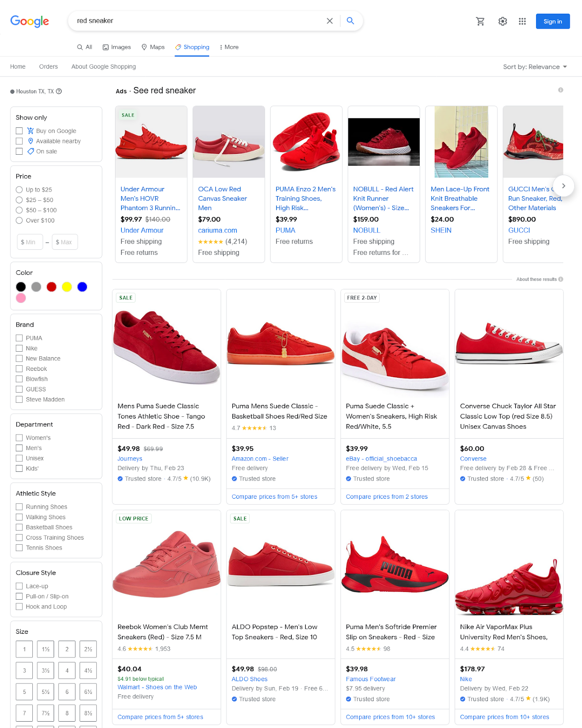Choose the gray color swatch
The image size is (582, 728).
(36, 287)
